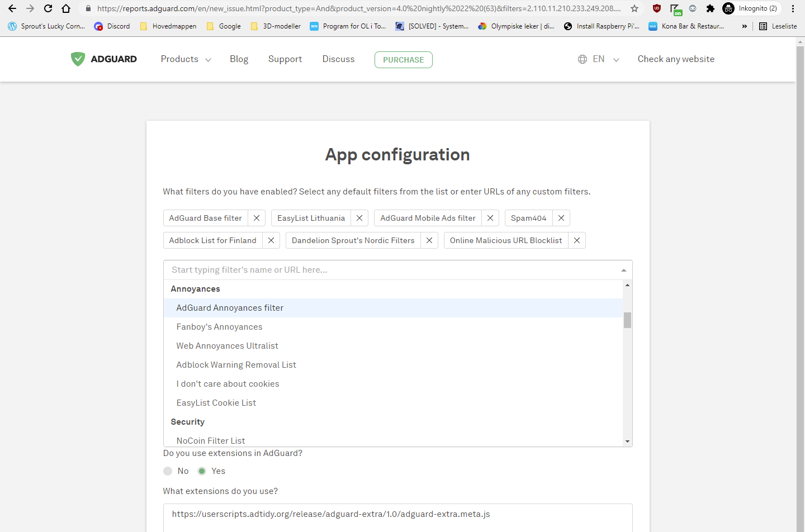Click the extension icon with green 'on' badge

[676, 8]
